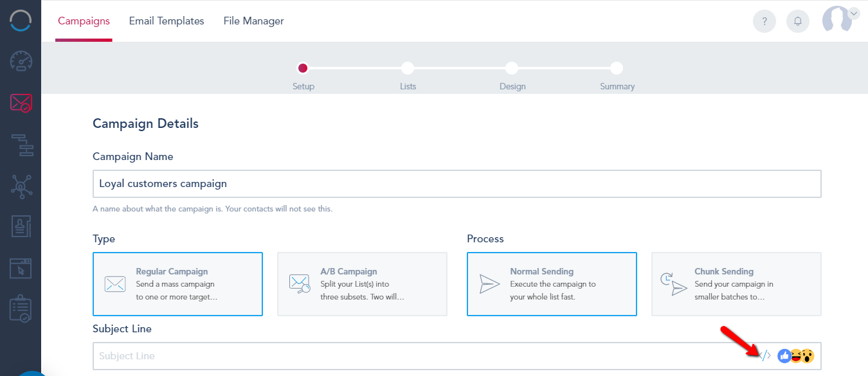Screen dimensions: 868x376
Task: Open the help question mark icon
Action: (x=764, y=21)
